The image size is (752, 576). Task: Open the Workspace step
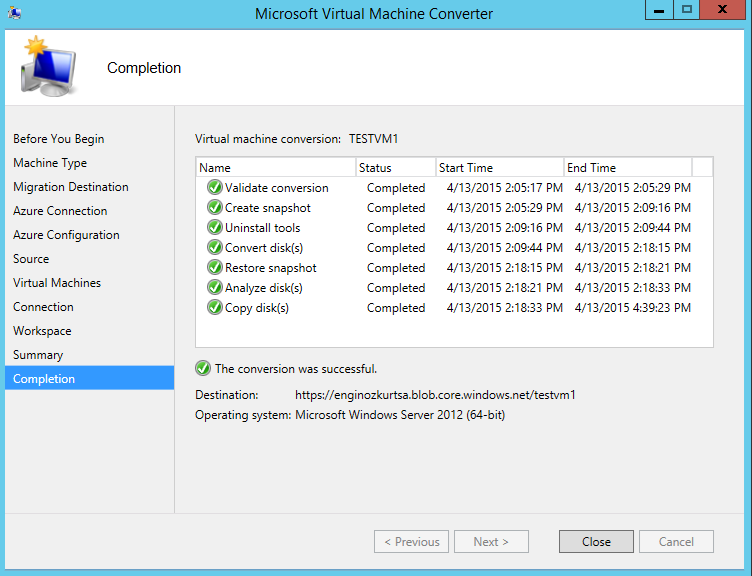pyautogui.click(x=42, y=331)
